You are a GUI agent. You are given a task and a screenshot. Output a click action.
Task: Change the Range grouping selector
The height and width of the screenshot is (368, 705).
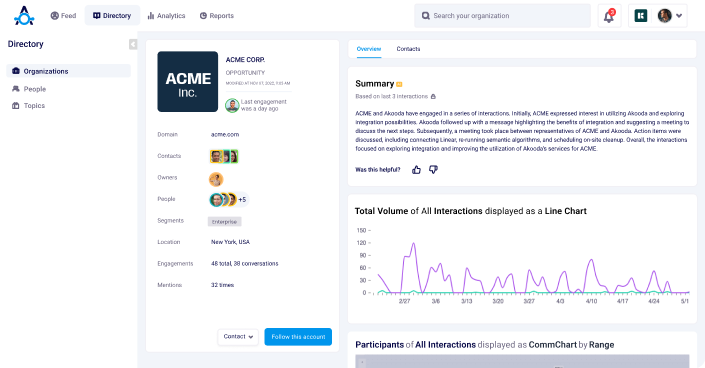point(602,345)
